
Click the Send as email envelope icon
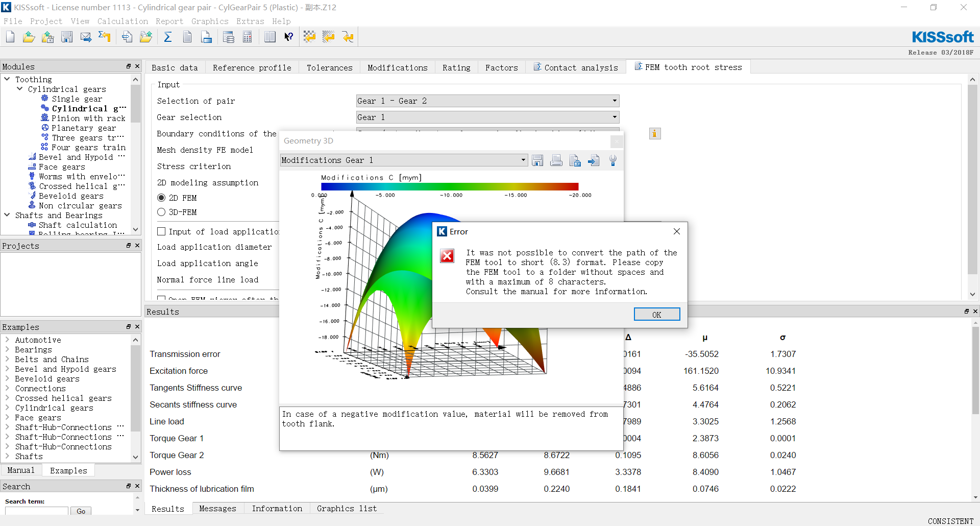(x=86, y=37)
